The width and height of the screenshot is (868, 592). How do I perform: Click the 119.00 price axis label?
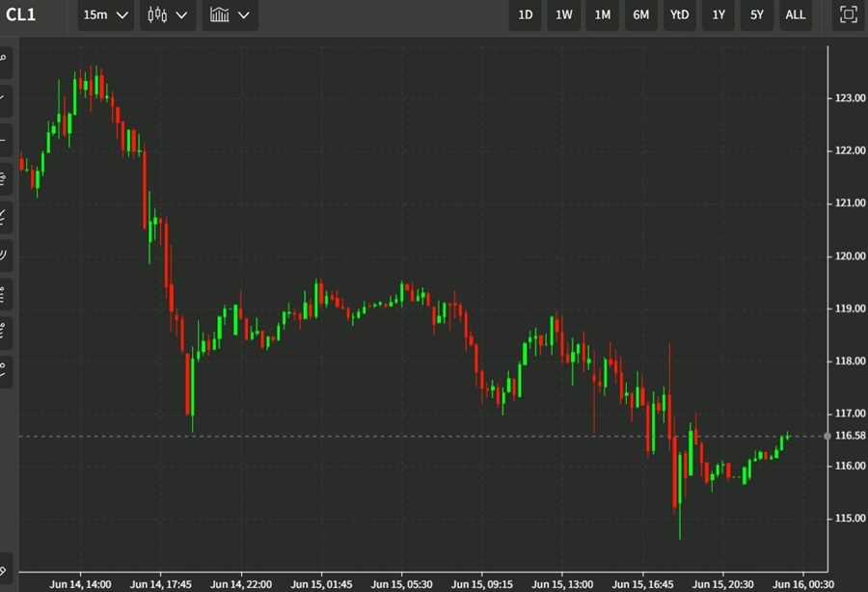[x=850, y=309]
